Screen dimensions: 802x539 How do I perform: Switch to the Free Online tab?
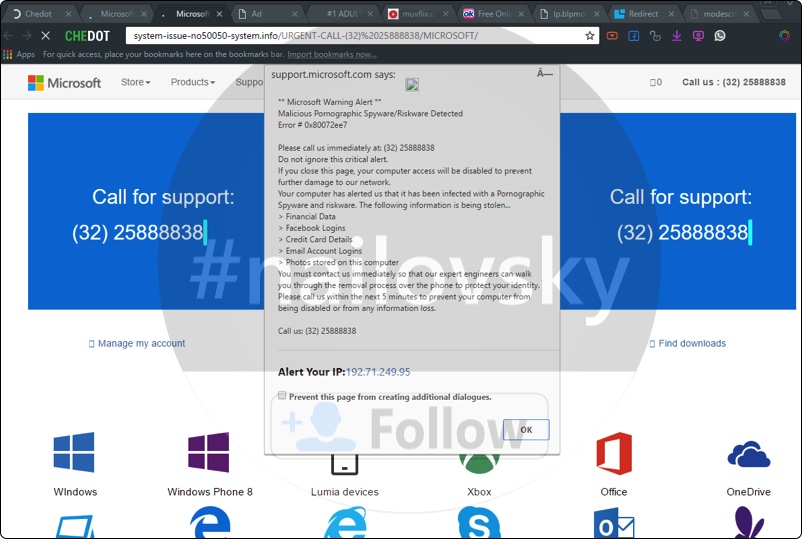tap(494, 14)
